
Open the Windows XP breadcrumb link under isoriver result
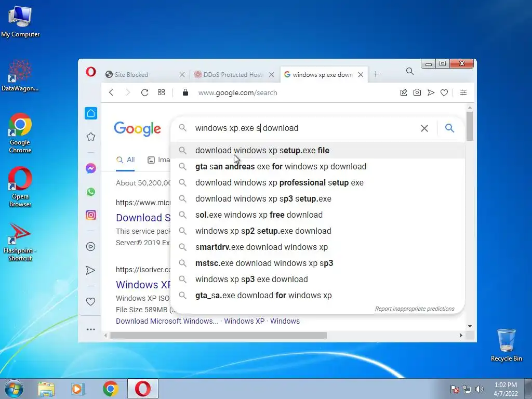pos(244,321)
